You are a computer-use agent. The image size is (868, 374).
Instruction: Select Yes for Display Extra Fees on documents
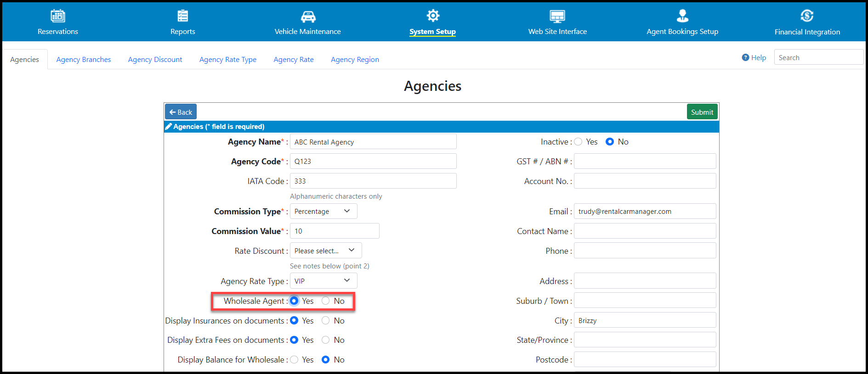click(294, 340)
